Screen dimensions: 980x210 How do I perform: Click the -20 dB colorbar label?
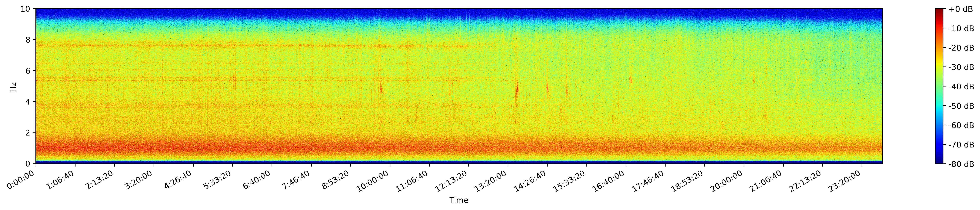[x=962, y=48]
